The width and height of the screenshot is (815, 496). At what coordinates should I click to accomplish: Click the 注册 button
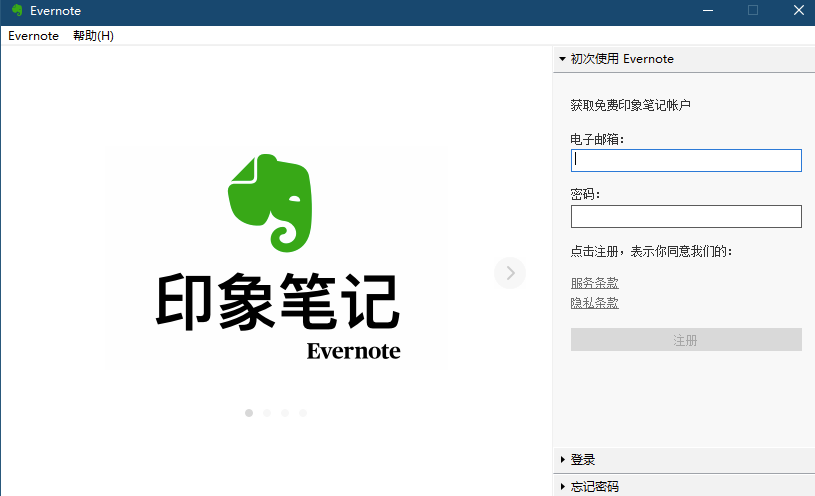pos(686,340)
